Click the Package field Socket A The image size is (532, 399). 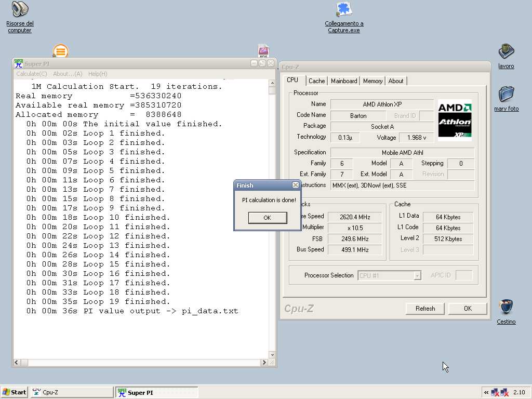tap(382, 127)
